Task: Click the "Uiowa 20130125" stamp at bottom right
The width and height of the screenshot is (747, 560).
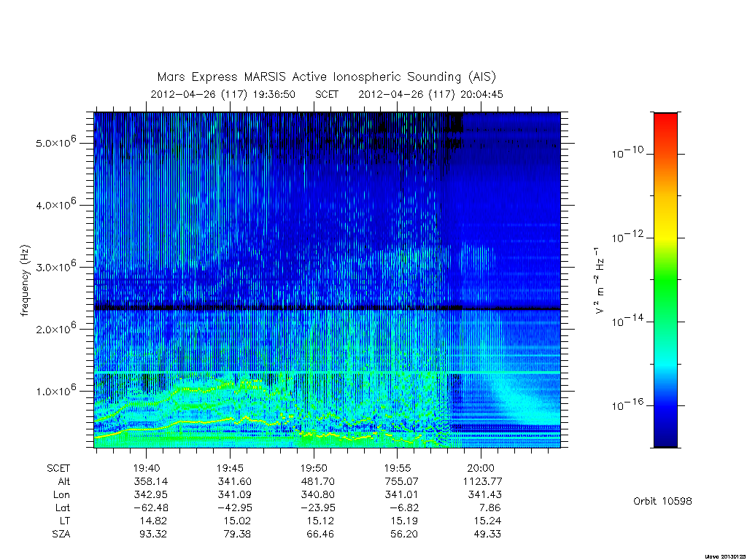Action: coord(724,556)
